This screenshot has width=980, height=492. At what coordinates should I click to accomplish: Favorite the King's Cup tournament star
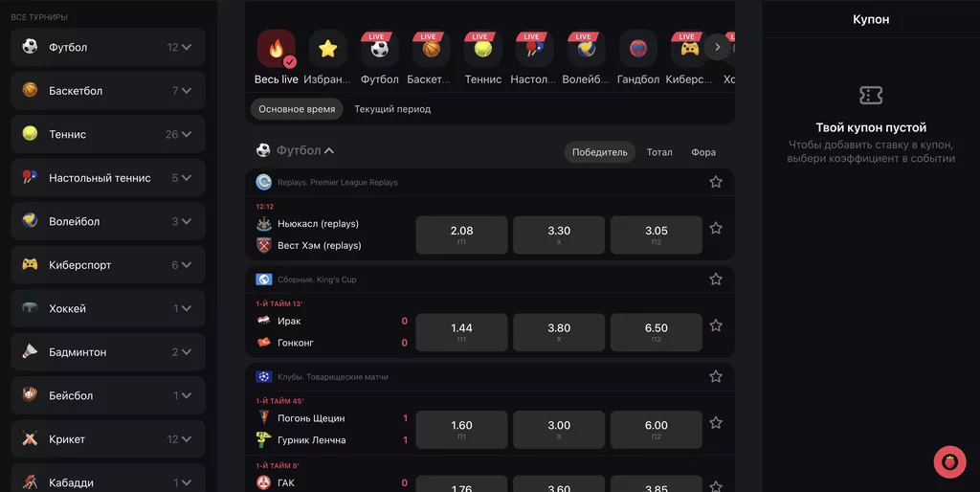(x=716, y=279)
